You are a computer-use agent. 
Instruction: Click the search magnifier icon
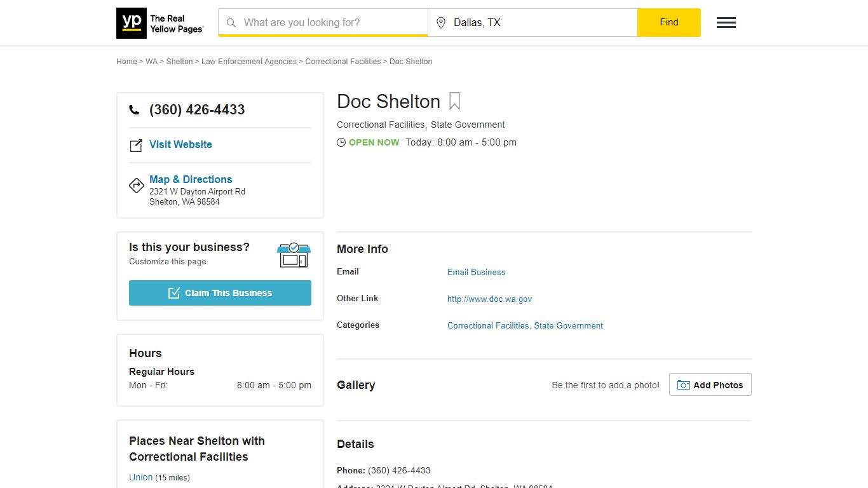[231, 23]
